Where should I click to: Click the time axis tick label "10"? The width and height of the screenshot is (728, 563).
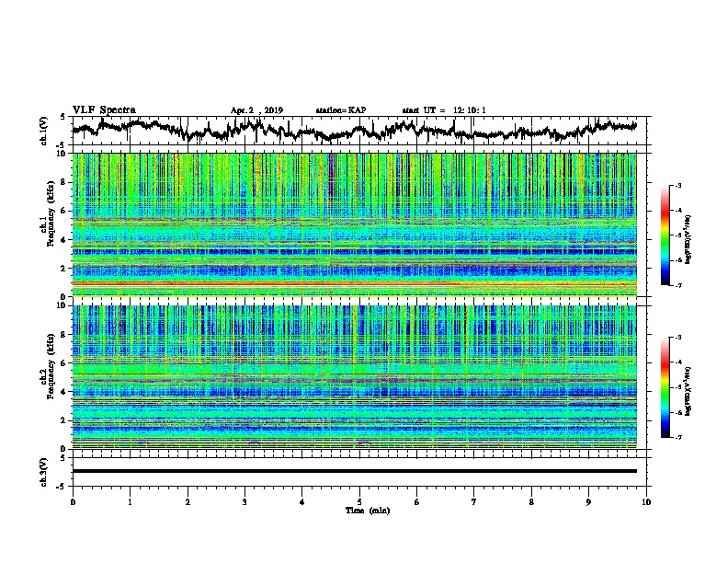[x=646, y=501]
